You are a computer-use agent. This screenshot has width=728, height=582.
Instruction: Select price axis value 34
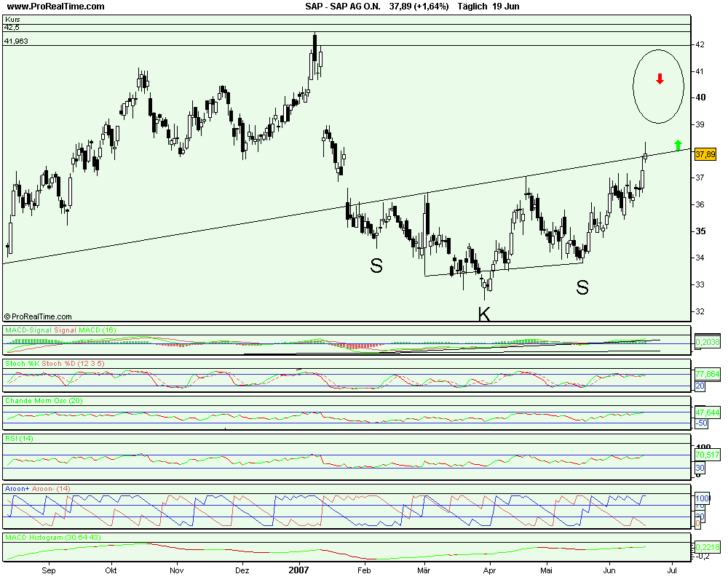click(x=700, y=258)
